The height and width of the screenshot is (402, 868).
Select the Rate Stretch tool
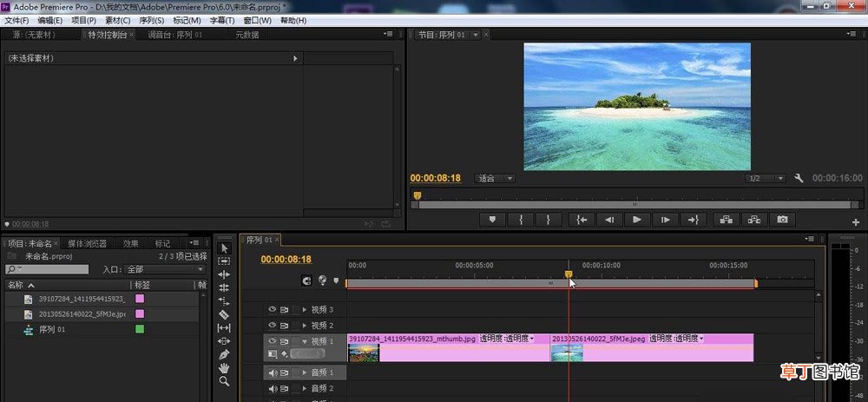pyautogui.click(x=224, y=301)
